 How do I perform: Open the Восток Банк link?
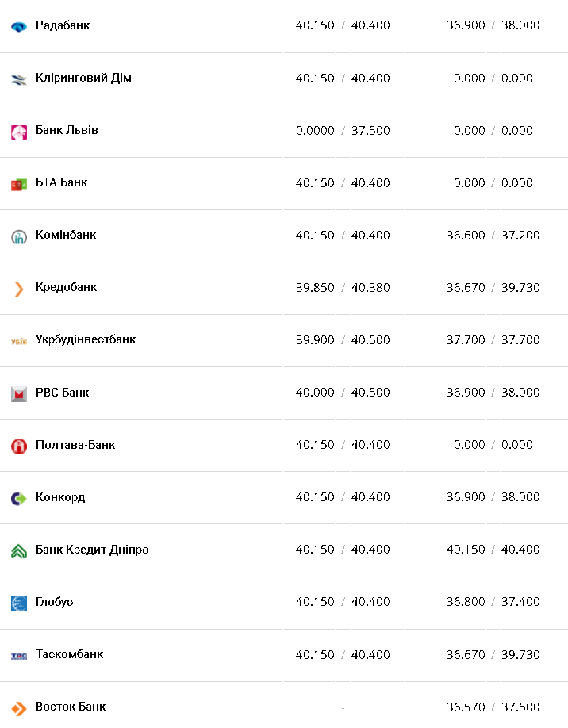71,707
